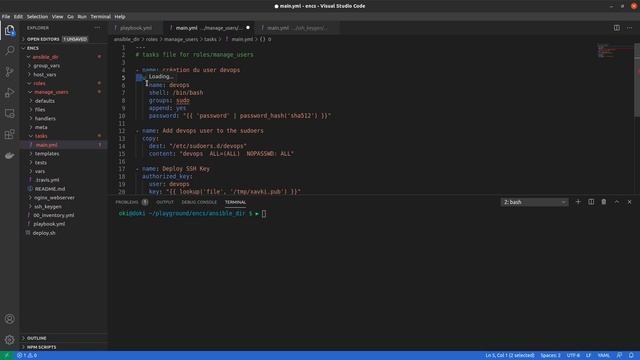Screen dimensions: 640x360
Task: Change language mode YAML
Action: tap(603, 356)
